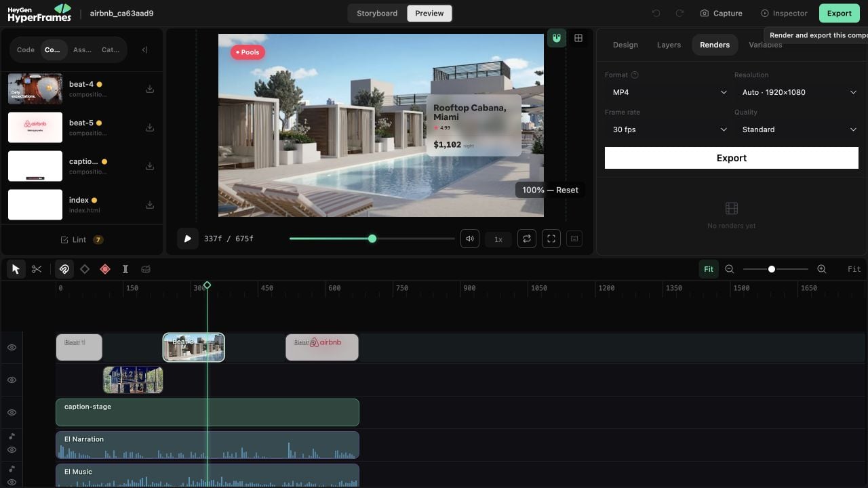The image size is (868, 488).
Task: Toggle the captions display icon
Action: [574, 239]
